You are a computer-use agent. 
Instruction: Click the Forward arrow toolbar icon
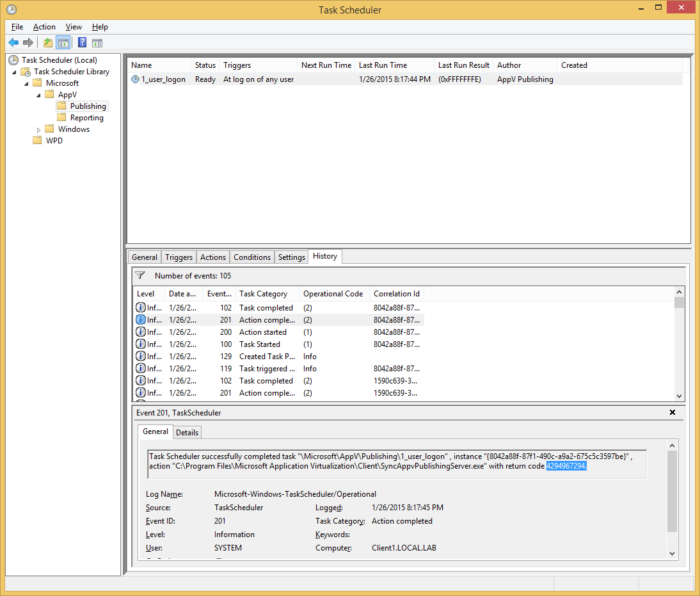click(28, 43)
